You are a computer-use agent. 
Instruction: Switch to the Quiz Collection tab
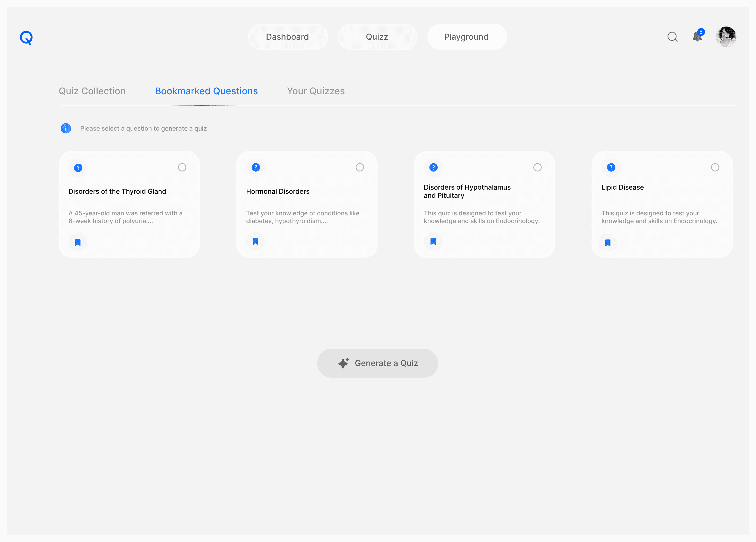[92, 91]
